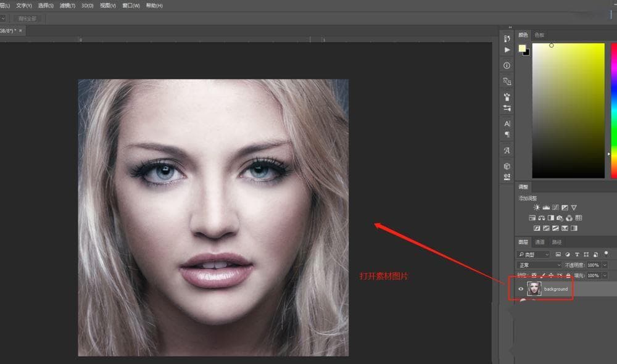This screenshot has height=364, width=617.
Task: Add an Invert adjustment
Action: tap(537, 228)
